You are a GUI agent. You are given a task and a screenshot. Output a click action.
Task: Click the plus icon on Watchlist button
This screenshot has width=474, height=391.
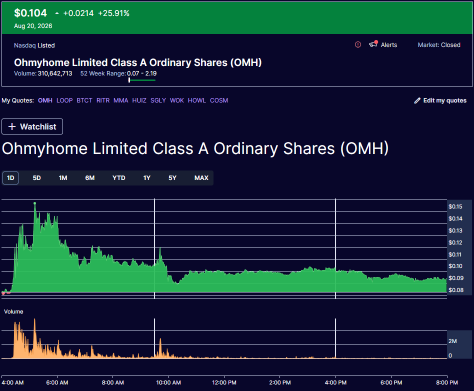12,127
